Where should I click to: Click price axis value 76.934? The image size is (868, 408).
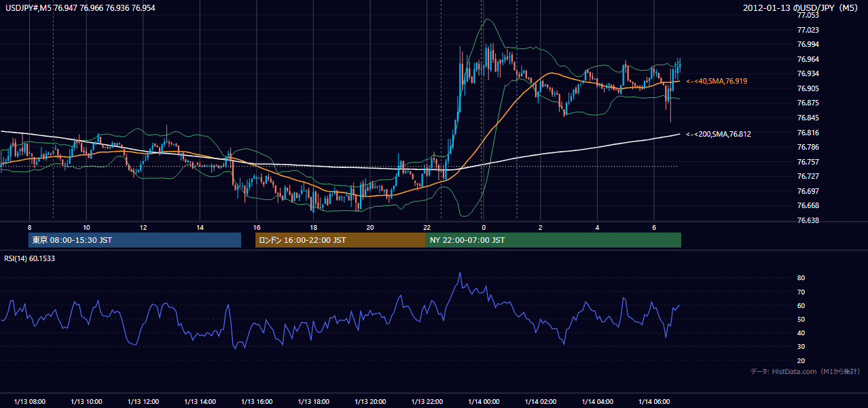(x=807, y=73)
